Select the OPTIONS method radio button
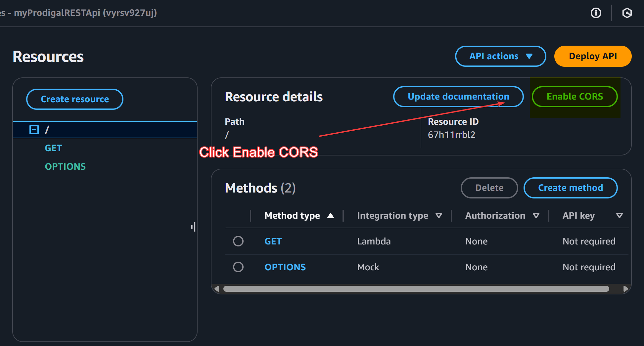 [238, 267]
